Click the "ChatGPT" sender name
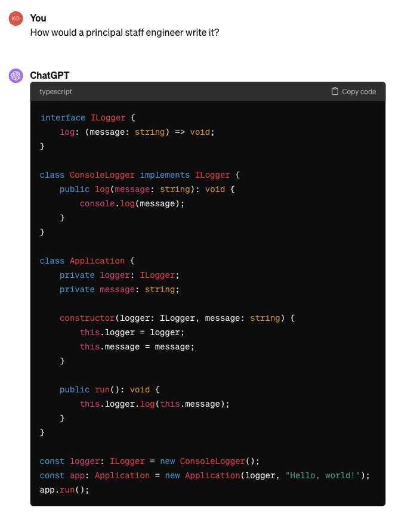This screenshot has width=420, height=520. (x=50, y=76)
